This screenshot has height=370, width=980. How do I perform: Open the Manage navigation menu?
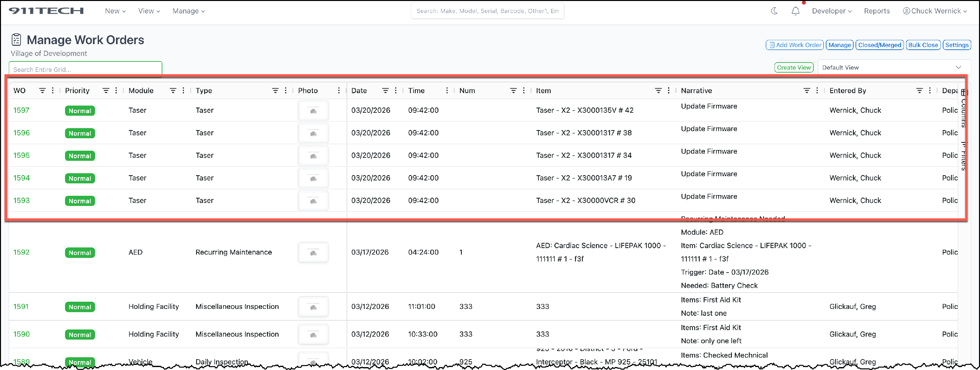pos(188,11)
